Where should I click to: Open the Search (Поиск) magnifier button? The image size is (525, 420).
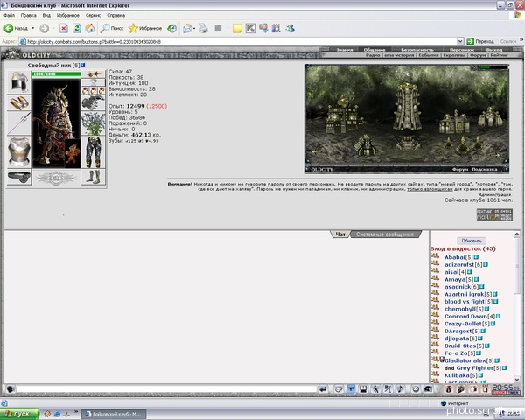pos(112,29)
